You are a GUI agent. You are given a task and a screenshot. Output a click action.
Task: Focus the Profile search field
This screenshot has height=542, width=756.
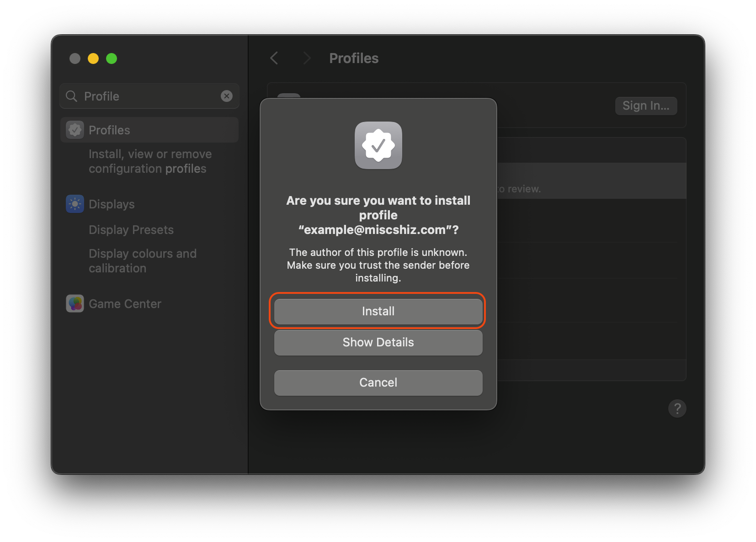tap(149, 96)
